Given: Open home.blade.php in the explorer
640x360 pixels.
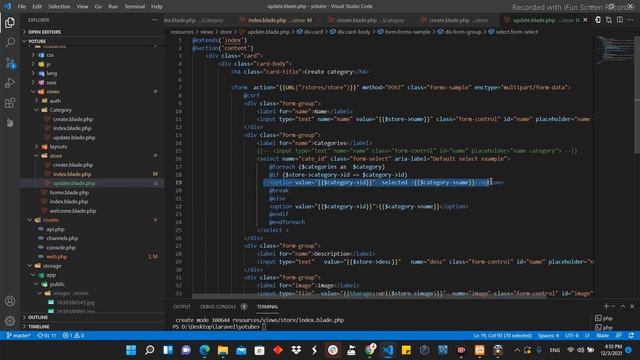Looking at the screenshot, I should click(x=69, y=192).
